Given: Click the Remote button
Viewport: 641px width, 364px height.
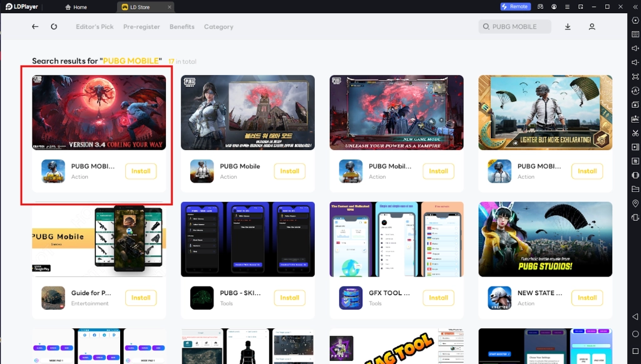Looking at the screenshot, I should [x=516, y=6].
